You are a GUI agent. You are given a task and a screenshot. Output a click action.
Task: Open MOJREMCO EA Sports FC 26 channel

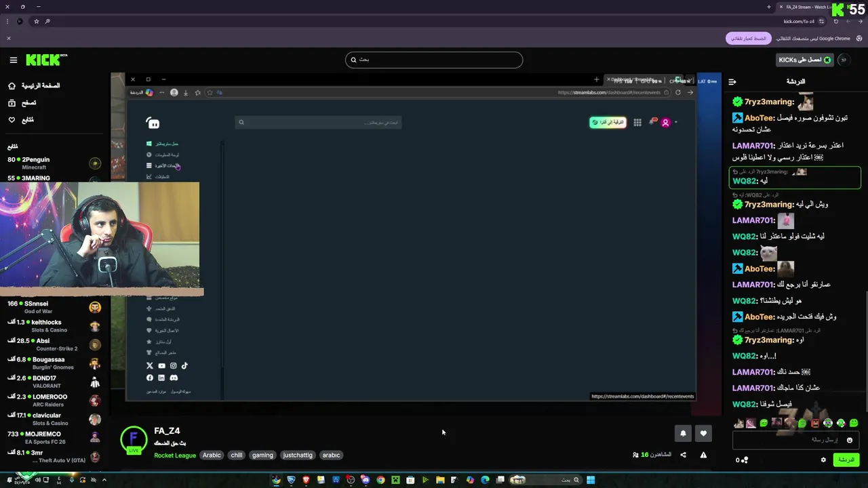[53, 438]
